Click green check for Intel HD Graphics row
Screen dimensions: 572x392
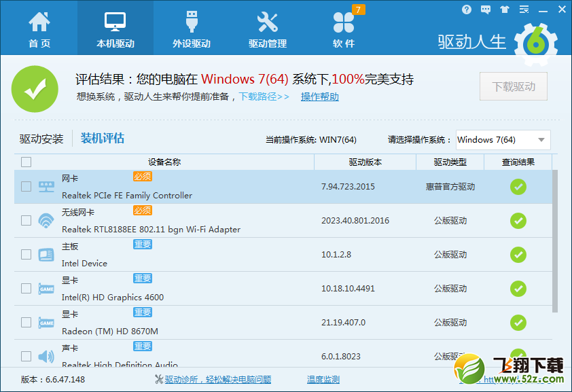tap(518, 289)
